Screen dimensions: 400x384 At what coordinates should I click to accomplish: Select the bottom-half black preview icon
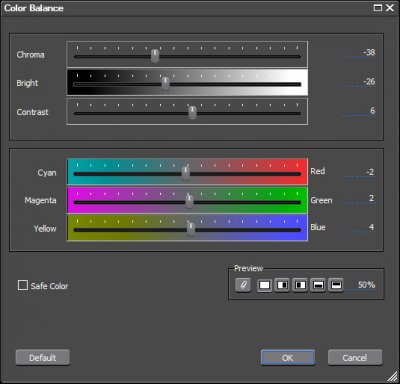click(318, 285)
